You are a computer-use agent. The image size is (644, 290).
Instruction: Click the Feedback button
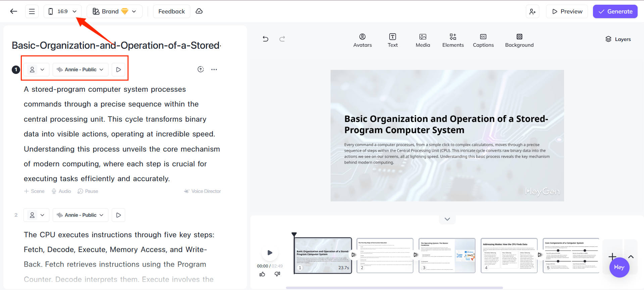171,11
